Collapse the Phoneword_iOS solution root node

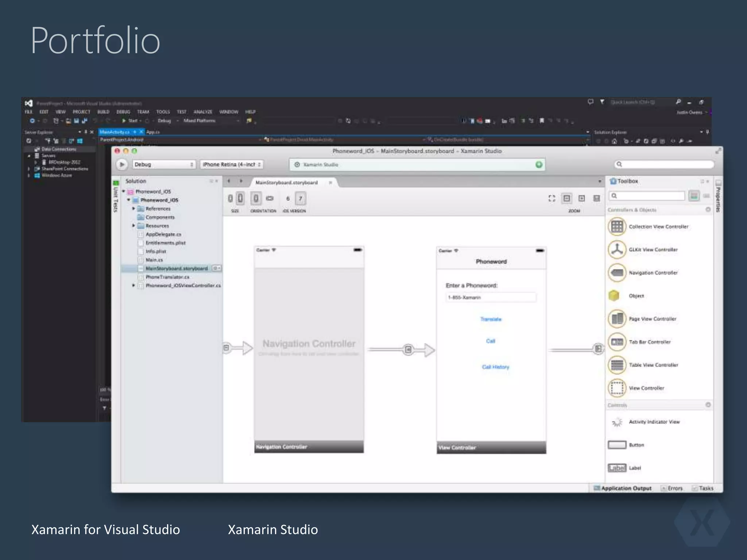coord(124,191)
